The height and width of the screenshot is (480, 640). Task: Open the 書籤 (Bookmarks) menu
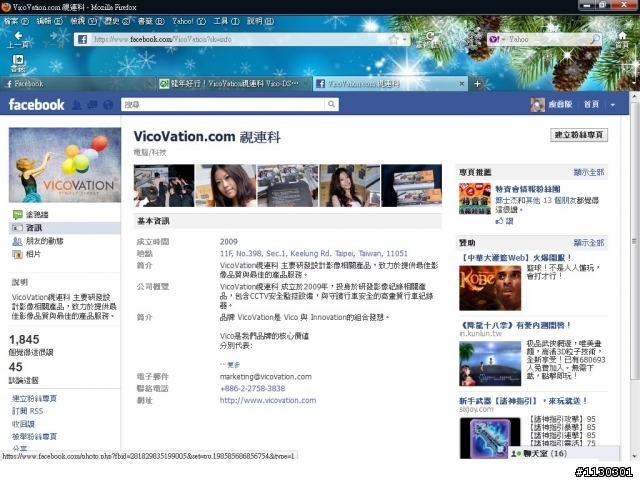pos(151,21)
